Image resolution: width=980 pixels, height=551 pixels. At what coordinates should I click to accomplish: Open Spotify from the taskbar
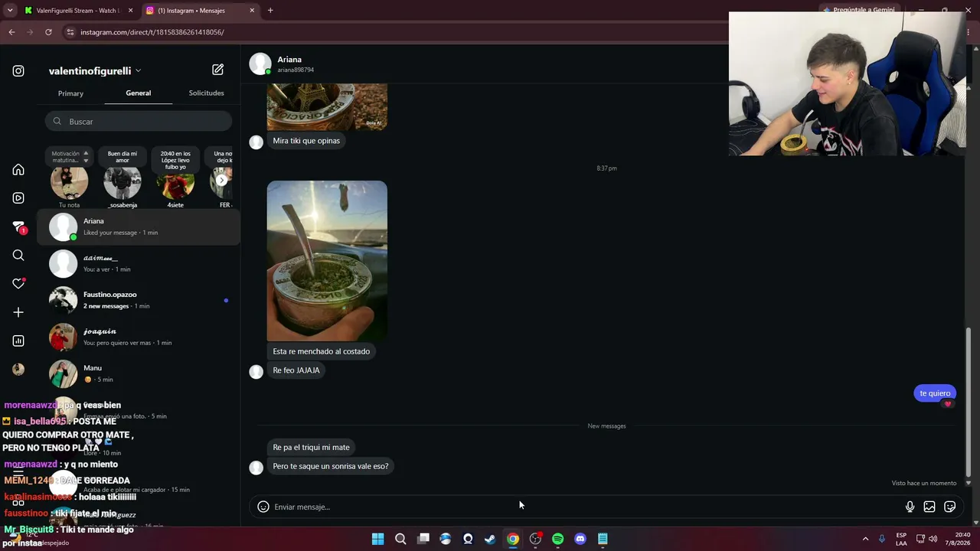(558, 539)
